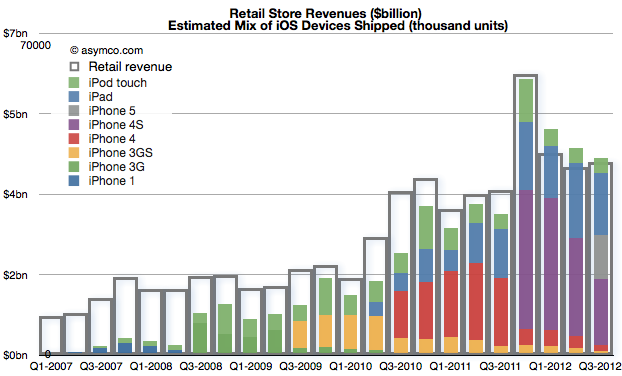Click the $4bn y-axis label
Screen dimensions: 622x376
tap(15, 194)
